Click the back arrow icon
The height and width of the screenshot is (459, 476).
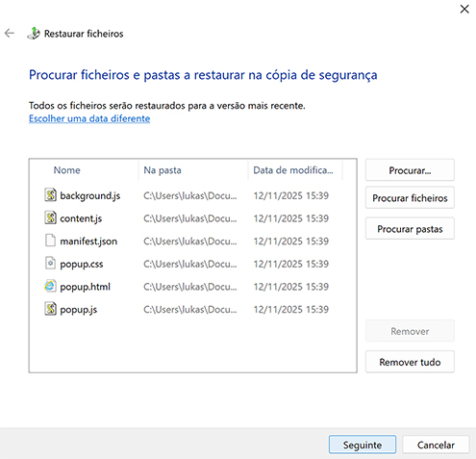click(x=10, y=33)
